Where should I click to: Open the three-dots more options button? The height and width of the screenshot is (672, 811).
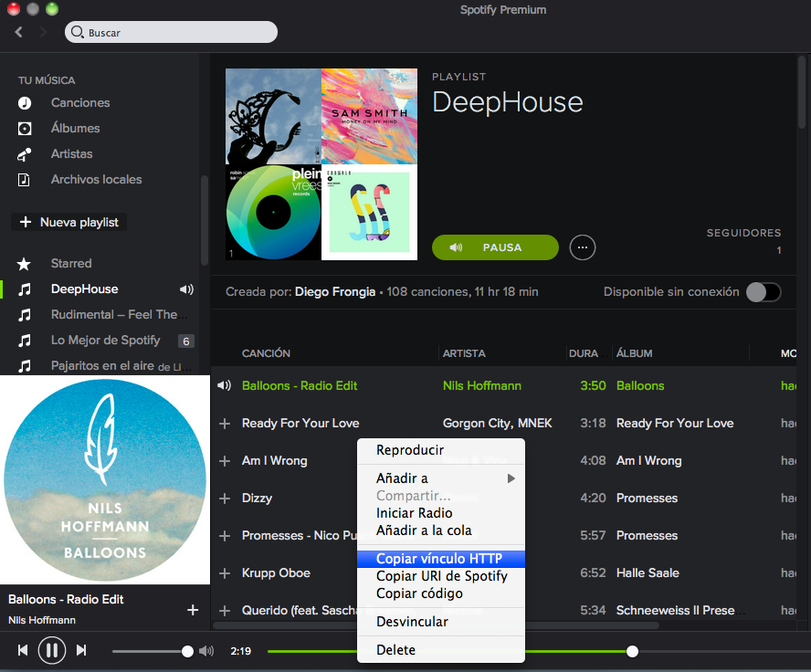click(583, 247)
